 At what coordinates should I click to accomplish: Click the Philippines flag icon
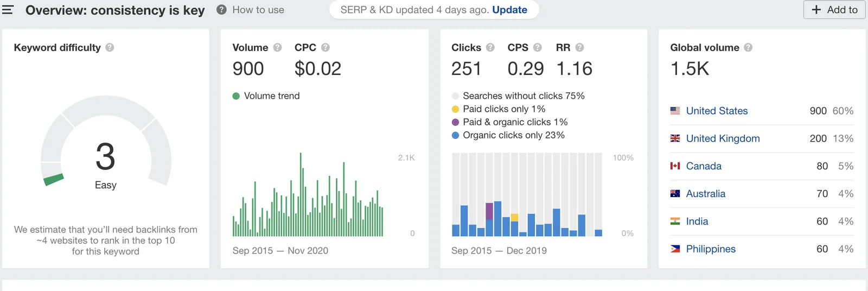click(x=675, y=249)
